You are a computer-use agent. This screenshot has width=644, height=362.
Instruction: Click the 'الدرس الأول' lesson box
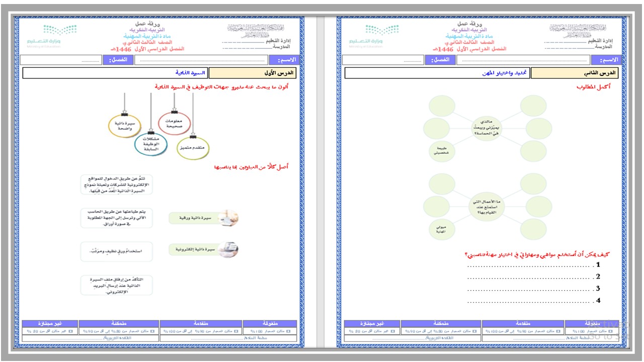click(253, 73)
